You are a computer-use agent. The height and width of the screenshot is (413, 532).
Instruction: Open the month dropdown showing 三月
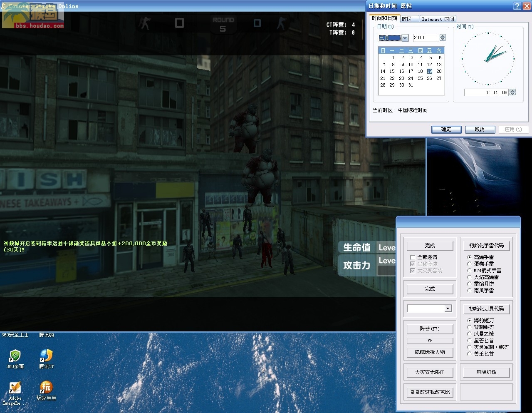point(405,38)
